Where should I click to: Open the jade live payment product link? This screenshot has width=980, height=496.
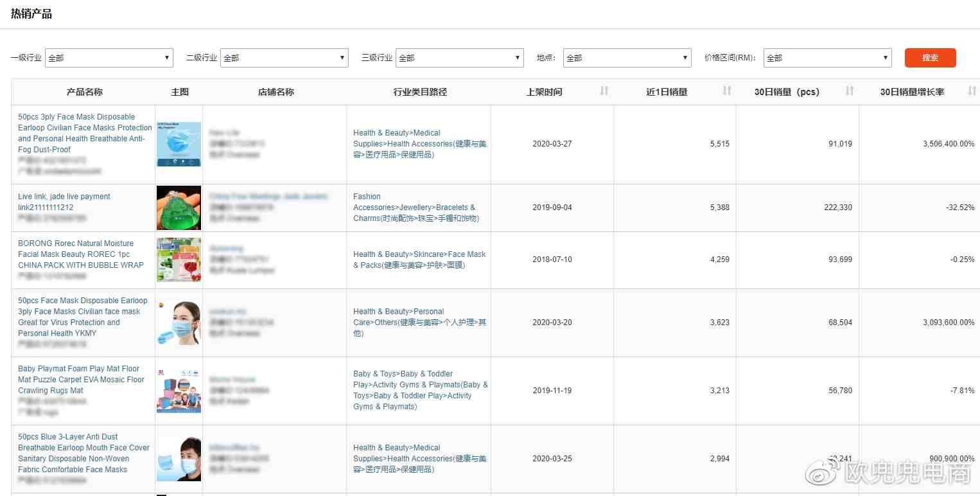click(x=64, y=202)
